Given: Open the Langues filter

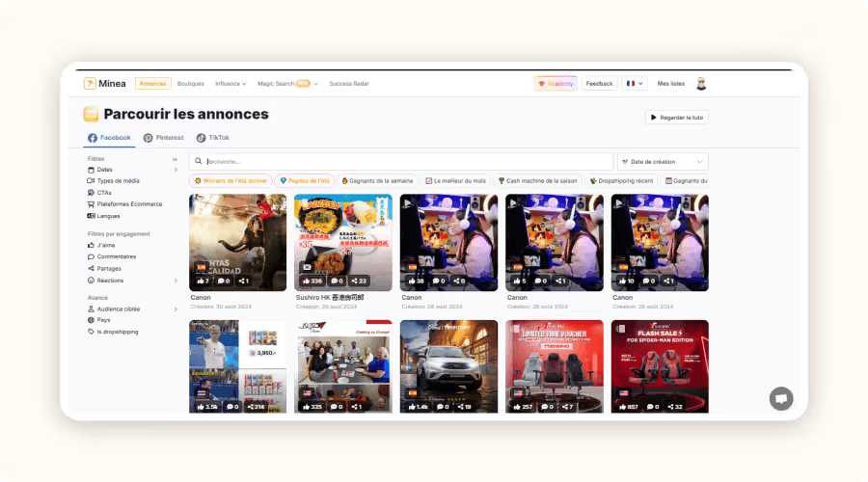Looking at the screenshot, I should pos(103,216).
